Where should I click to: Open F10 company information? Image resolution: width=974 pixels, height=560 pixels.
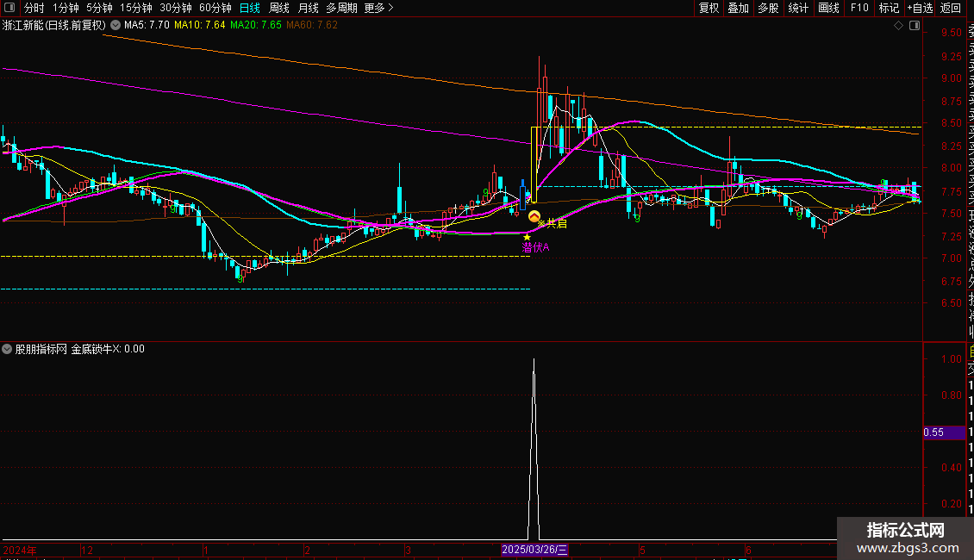pyautogui.click(x=859, y=8)
